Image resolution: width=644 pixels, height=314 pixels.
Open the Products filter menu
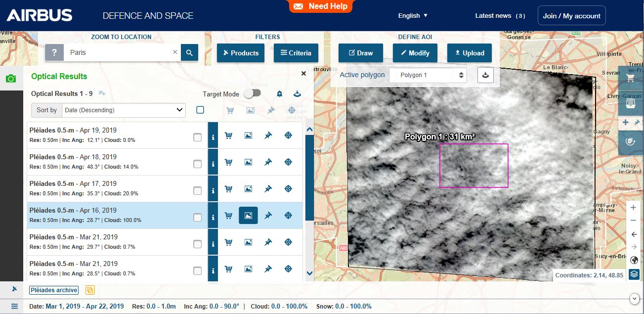click(x=241, y=53)
